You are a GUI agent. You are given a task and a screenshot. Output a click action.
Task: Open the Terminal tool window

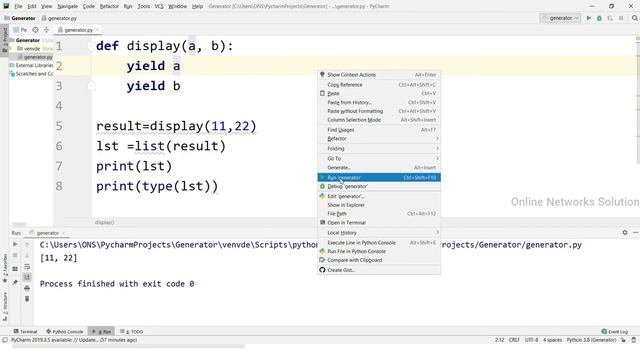[x=25, y=331]
